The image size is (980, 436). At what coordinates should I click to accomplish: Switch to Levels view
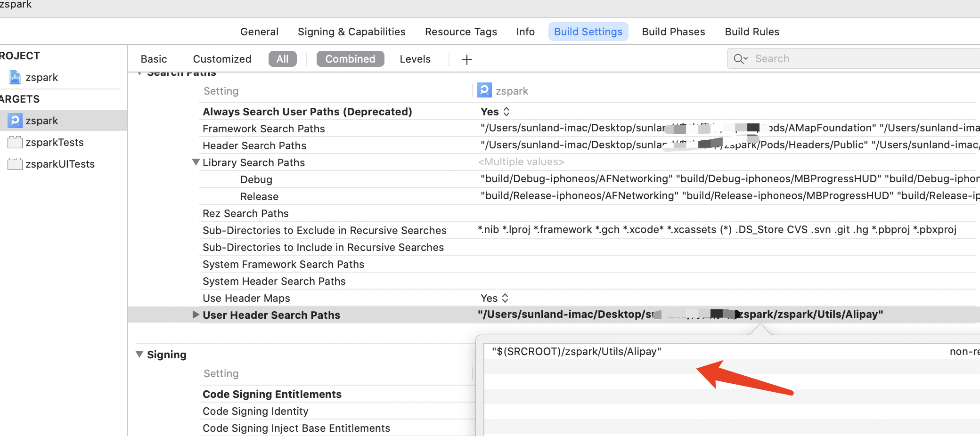(x=415, y=59)
